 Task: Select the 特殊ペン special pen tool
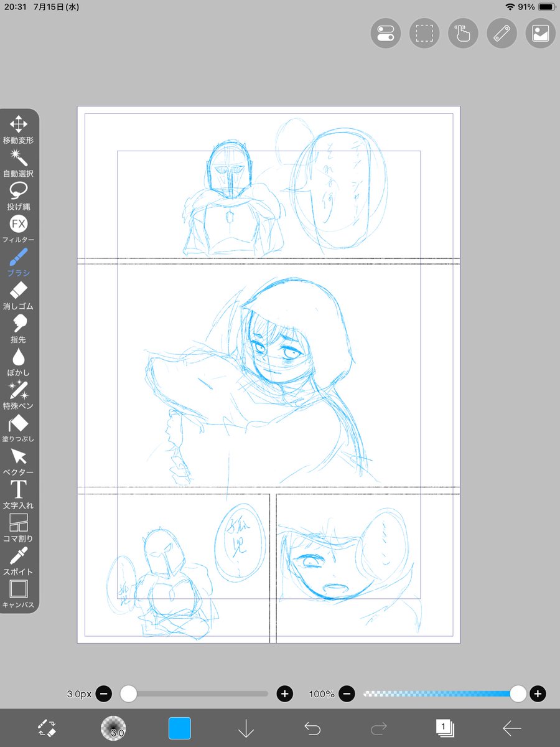click(19, 395)
